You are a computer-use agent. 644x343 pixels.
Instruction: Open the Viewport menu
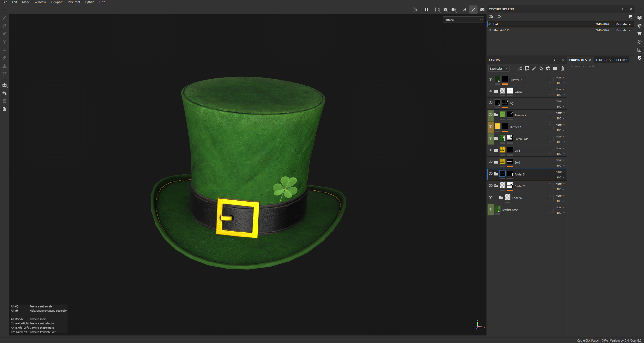57,2
